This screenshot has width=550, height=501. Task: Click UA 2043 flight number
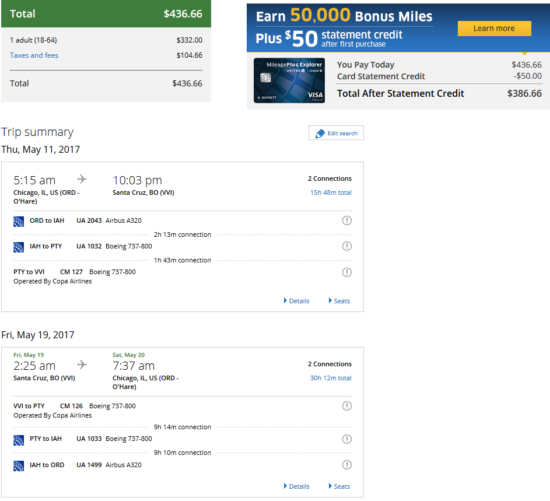[x=89, y=220]
